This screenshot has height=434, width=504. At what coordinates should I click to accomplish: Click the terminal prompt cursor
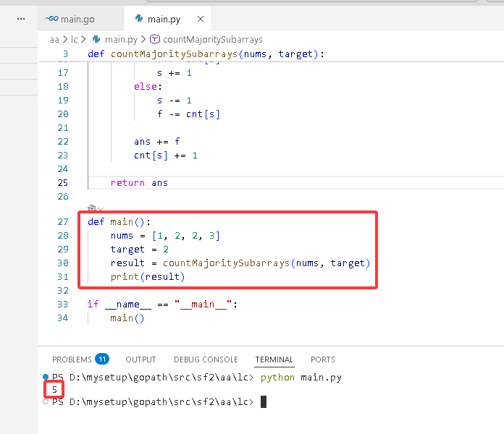tap(264, 402)
